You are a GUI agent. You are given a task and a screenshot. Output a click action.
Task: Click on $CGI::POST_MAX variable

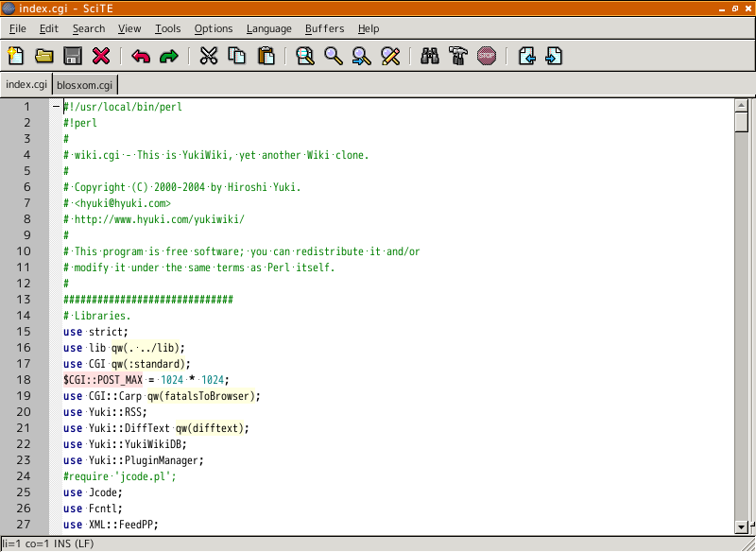(103, 380)
